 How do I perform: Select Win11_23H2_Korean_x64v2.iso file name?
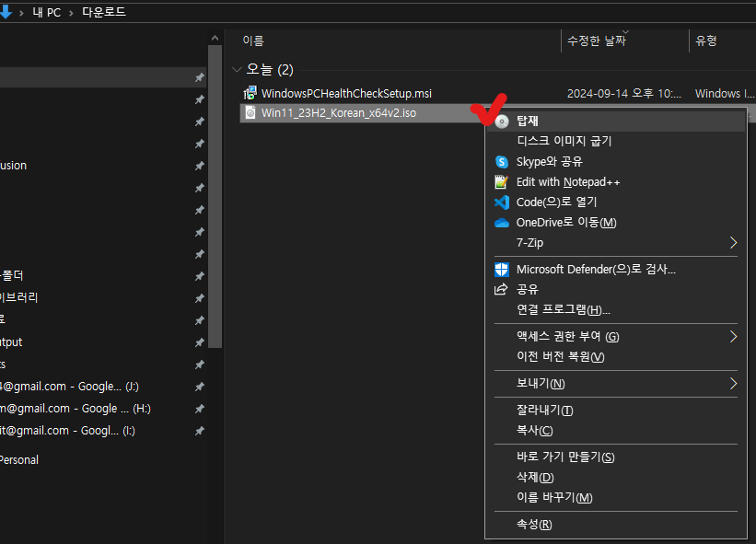[339, 112]
